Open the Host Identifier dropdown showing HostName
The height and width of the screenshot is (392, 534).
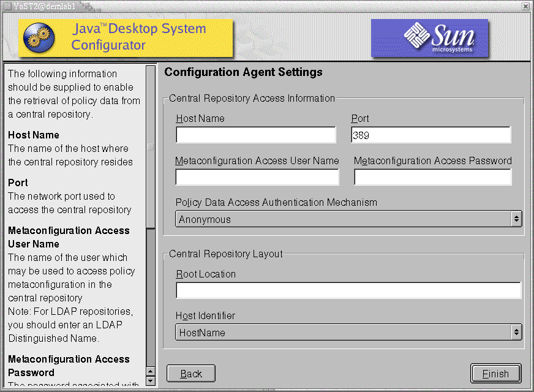click(348, 332)
